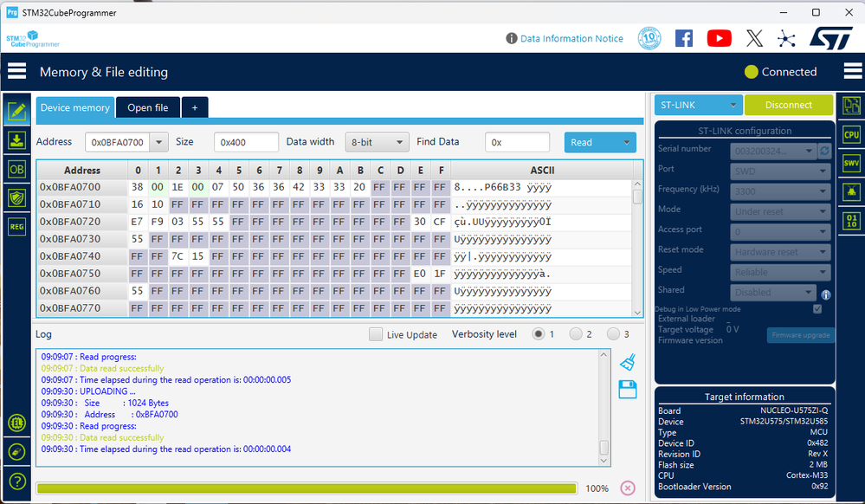Open the Serial number dropdown
Screen dimensions: 865x504
click(773, 151)
